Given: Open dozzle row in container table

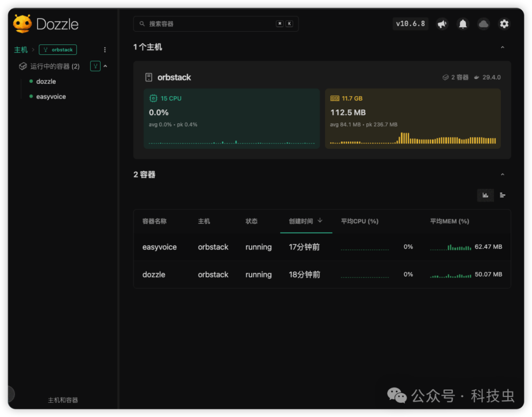Looking at the screenshot, I should [x=322, y=275].
